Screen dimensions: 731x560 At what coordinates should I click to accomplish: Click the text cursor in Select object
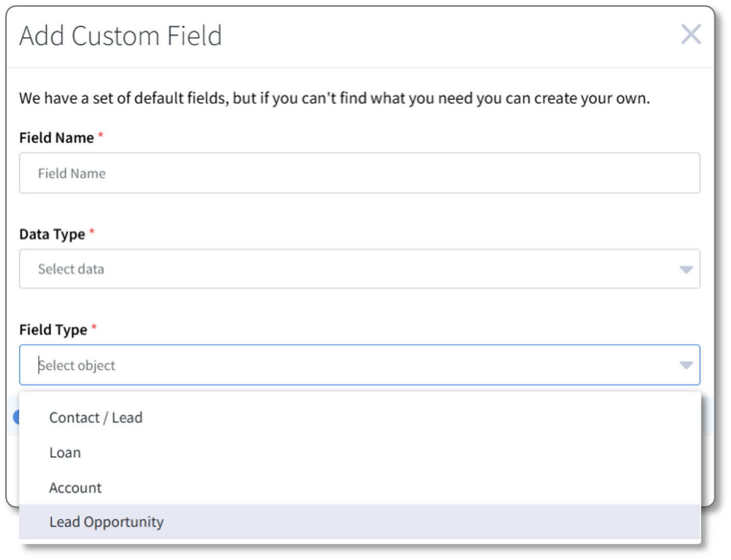(x=39, y=365)
